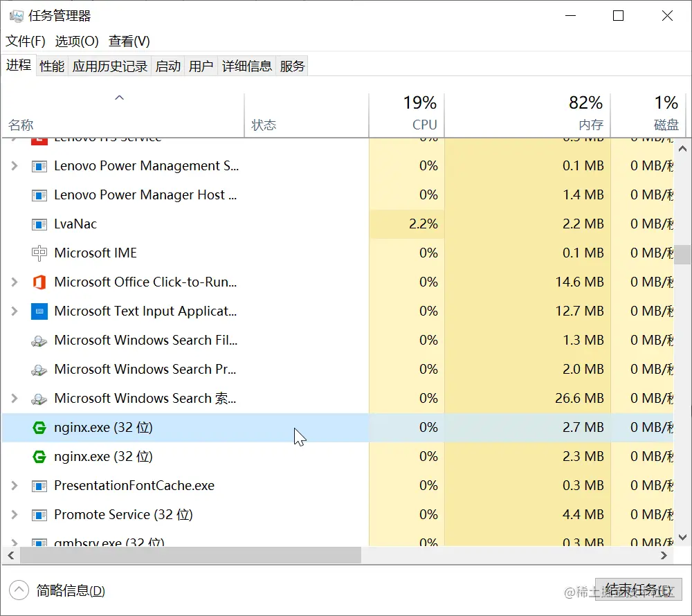
Task: Expand Microsoft Windows Search 索... row
Action: pos(14,399)
